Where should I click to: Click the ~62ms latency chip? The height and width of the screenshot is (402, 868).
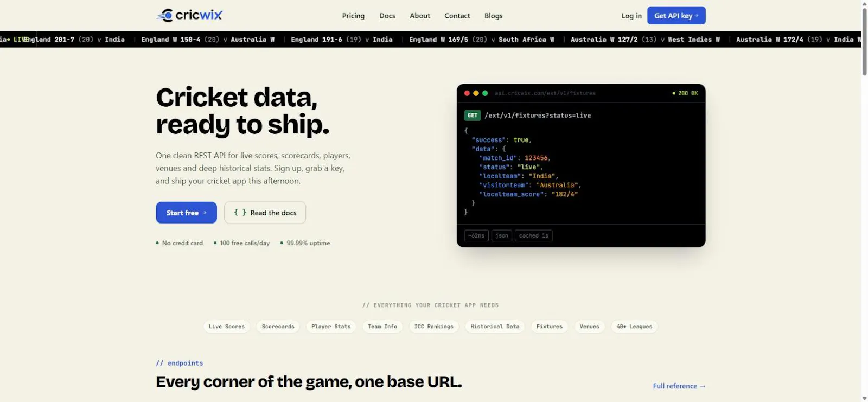476,235
